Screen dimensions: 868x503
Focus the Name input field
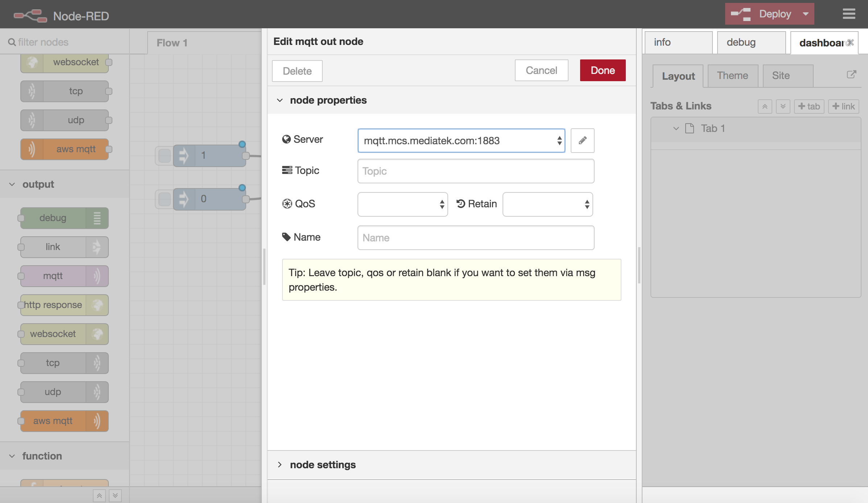[476, 238]
